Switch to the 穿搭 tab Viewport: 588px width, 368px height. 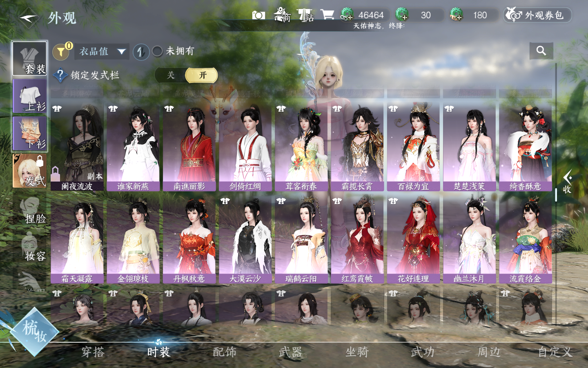coord(93,352)
